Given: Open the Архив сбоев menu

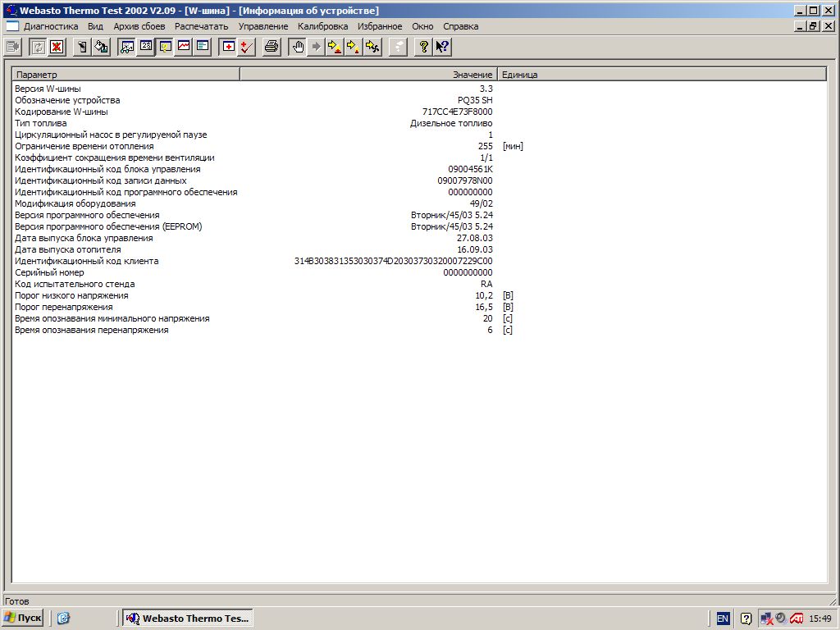Looking at the screenshot, I should click(x=139, y=26).
